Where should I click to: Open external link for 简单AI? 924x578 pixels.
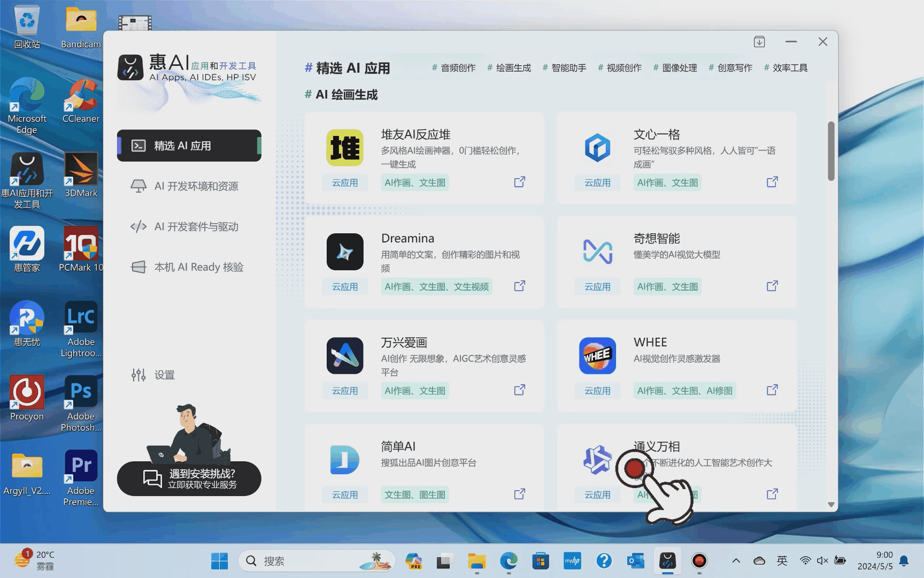(520, 494)
